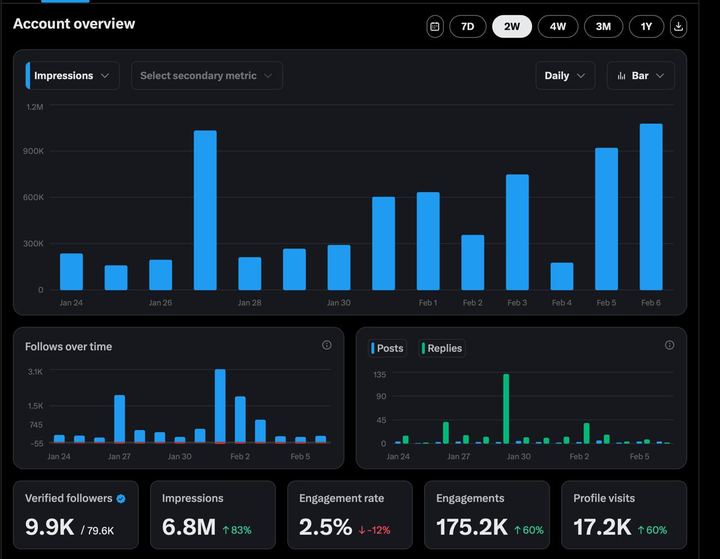The width and height of the screenshot is (720, 559).
Task: Show info for Follows over time chart
Action: point(326,345)
